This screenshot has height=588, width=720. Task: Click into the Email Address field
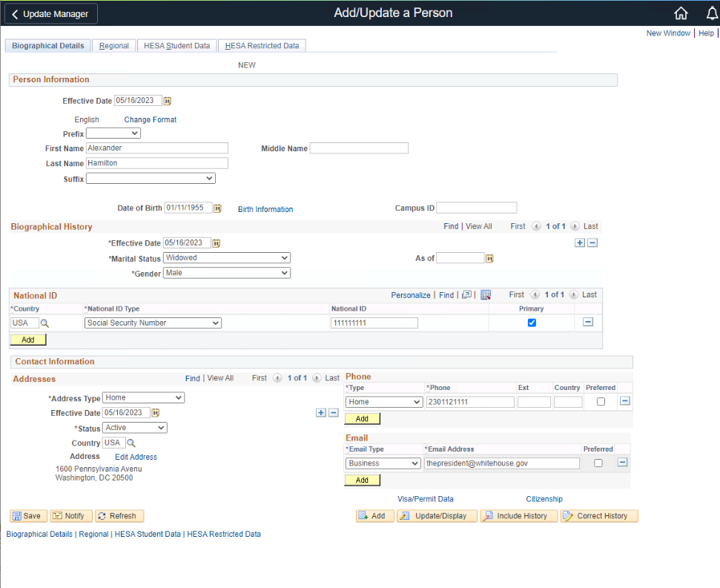(x=502, y=463)
